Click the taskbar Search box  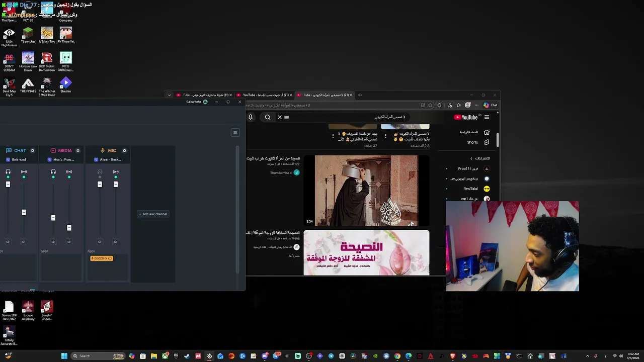pos(98,356)
